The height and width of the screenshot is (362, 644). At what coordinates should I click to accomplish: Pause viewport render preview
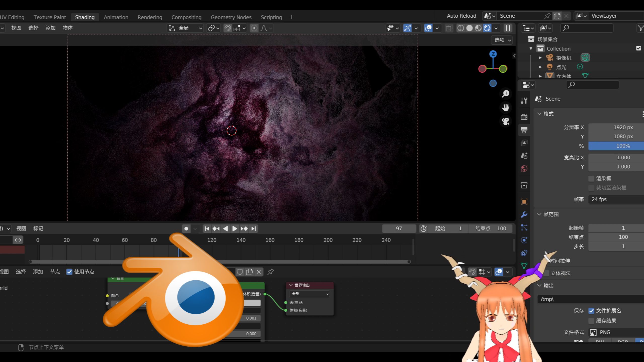point(508,28)
